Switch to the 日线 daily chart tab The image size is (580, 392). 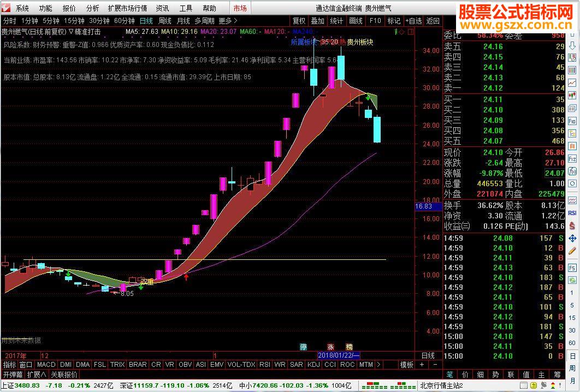pos(146,21)
